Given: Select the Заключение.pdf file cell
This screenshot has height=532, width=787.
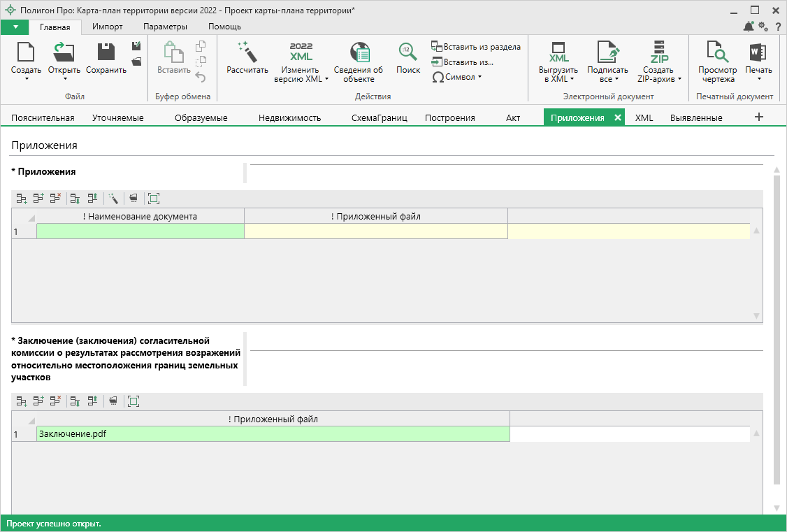Looking at the screenshot, I should pos(273,434).
